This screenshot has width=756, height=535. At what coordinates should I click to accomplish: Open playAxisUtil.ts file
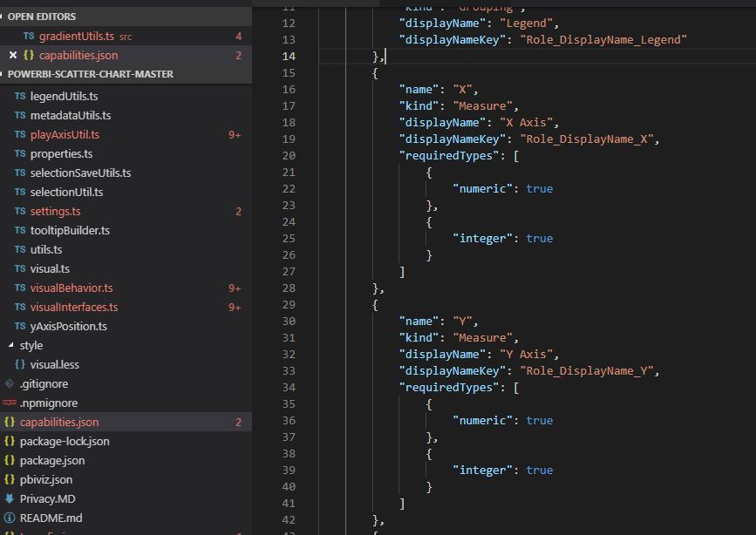coord(126,134)
